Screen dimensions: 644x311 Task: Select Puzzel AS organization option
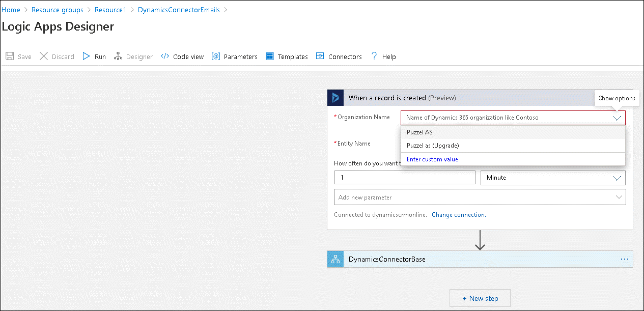419,132
